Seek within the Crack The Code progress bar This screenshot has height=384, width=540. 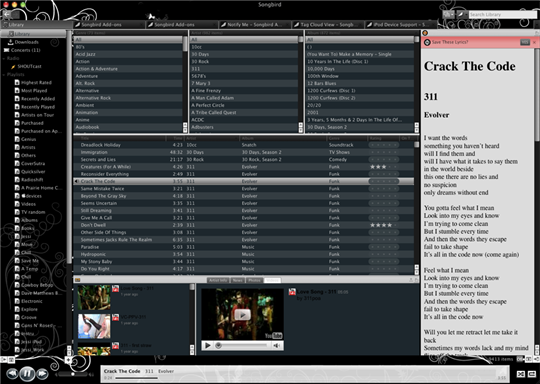[305, 378]
